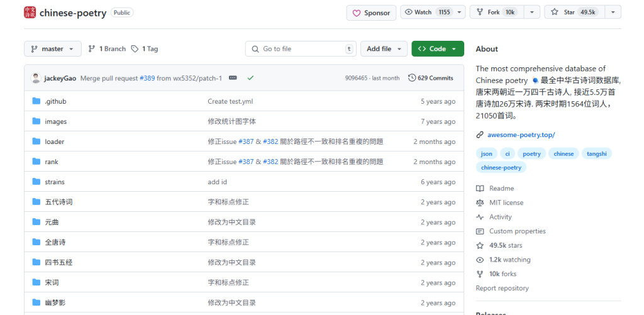Open the master branch selector
This screenshot has height=315, width=644.
click(53, 49)
